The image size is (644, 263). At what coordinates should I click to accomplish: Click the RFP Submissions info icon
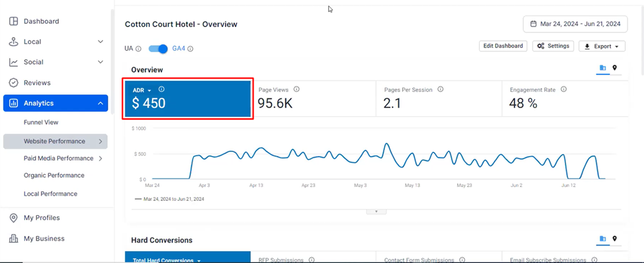pos(311,260)
